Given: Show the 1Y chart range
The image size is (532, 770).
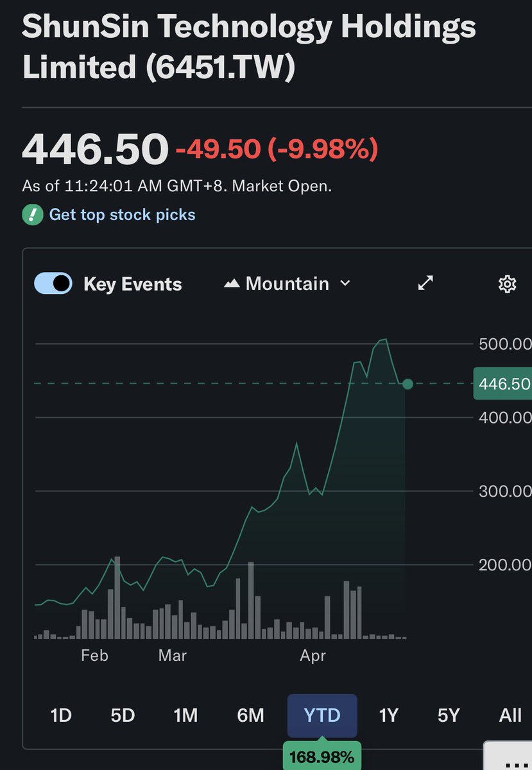Looking at the screenshot, I should (389, 715).
